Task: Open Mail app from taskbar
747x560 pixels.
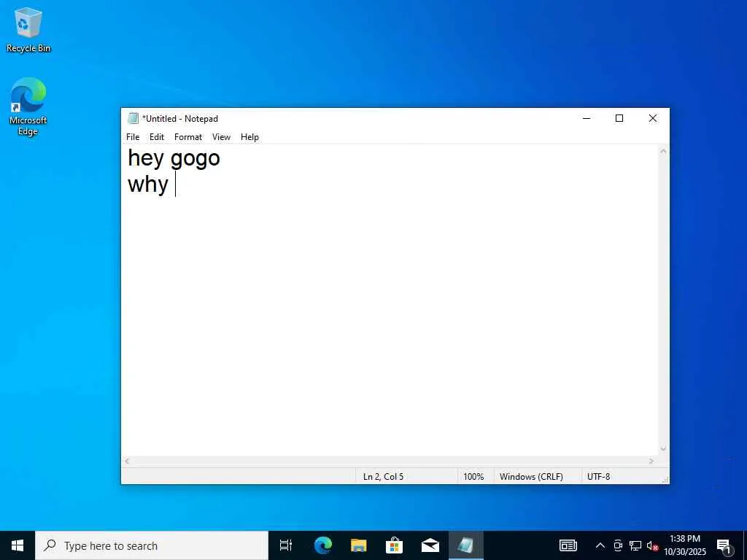Action: pyautogui.click(x=430, y=545)
